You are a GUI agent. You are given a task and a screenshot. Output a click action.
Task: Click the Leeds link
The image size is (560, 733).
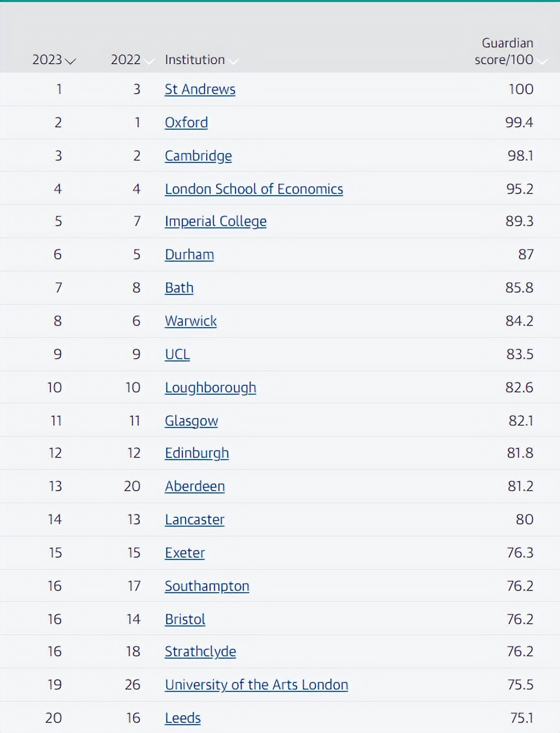[182, 718]
